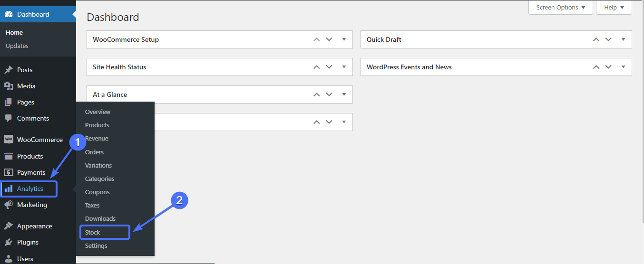Toggle the Quick Draft panel triangle
644x264 pixels.
tap(623, 39)
